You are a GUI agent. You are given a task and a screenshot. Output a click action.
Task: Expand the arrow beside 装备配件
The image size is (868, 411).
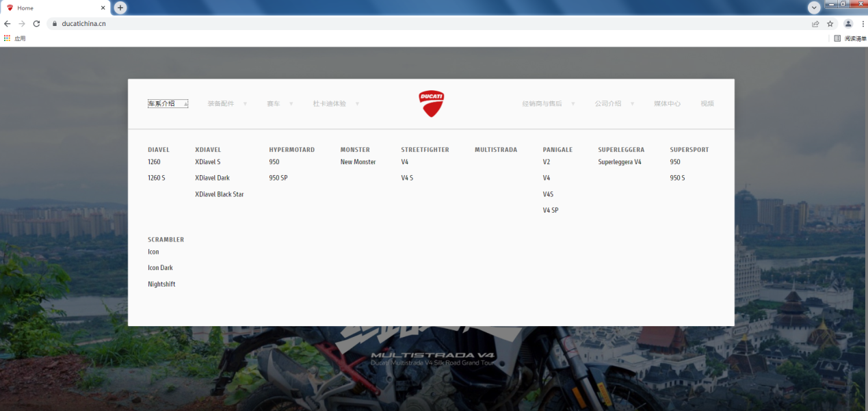245,104
